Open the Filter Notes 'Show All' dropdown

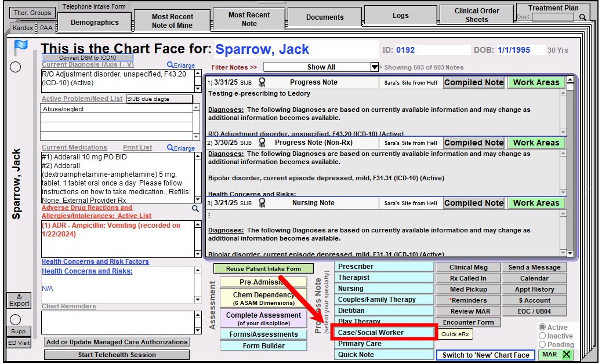click(x=374, y=67)
